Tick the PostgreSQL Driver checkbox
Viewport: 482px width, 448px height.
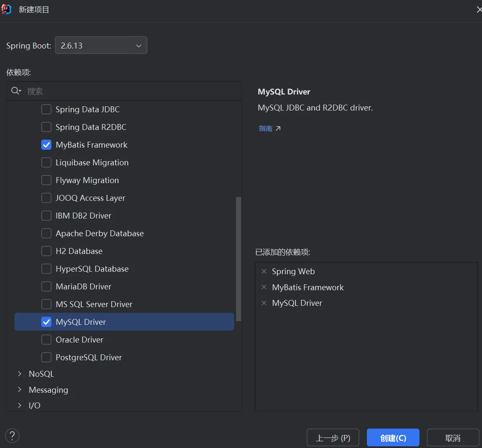(x=46, y=357)
